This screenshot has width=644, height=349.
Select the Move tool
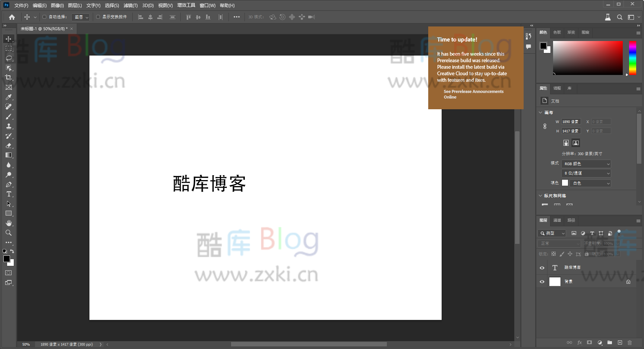8,38
